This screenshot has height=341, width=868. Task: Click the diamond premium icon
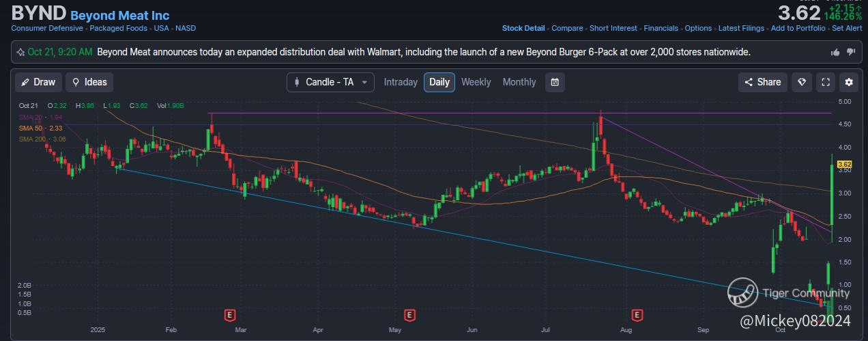click(x=802, y=82)
